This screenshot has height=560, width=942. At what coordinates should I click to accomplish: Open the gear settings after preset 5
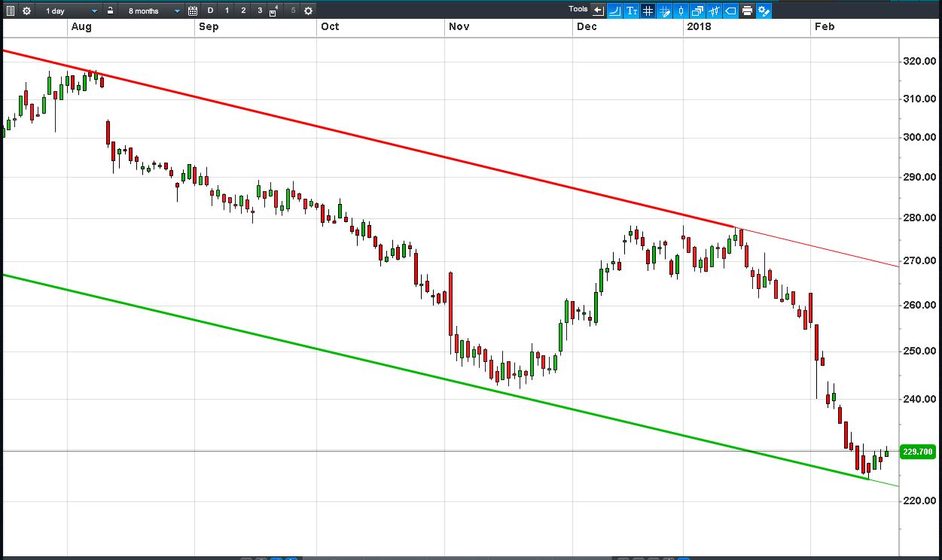(308, 11)
